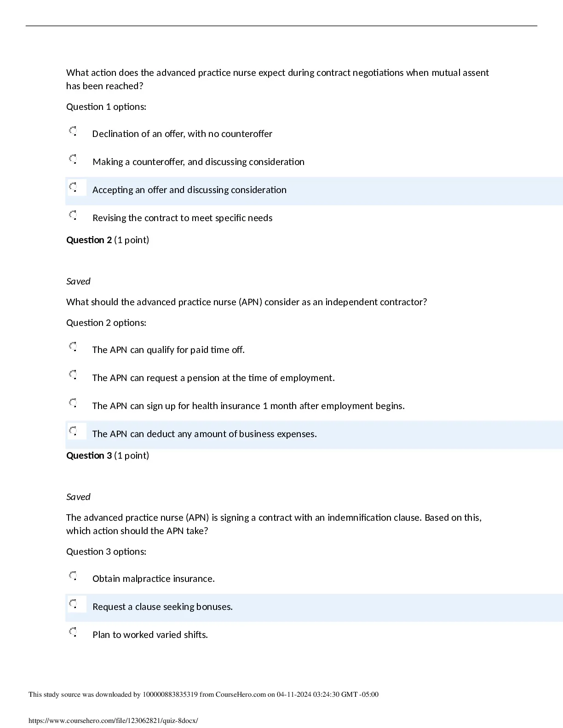Select 'Plan to worked varied shifts' radio button
The image size is (563, 728).
tap(73, 632)
